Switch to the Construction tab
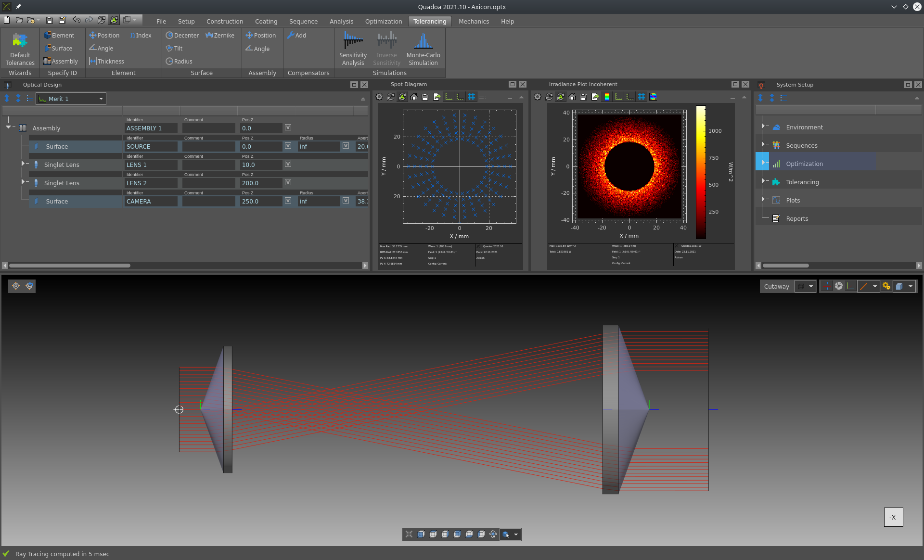Image resolution: width=924 pixels, height=560 pixels. [x=225, y=22]
